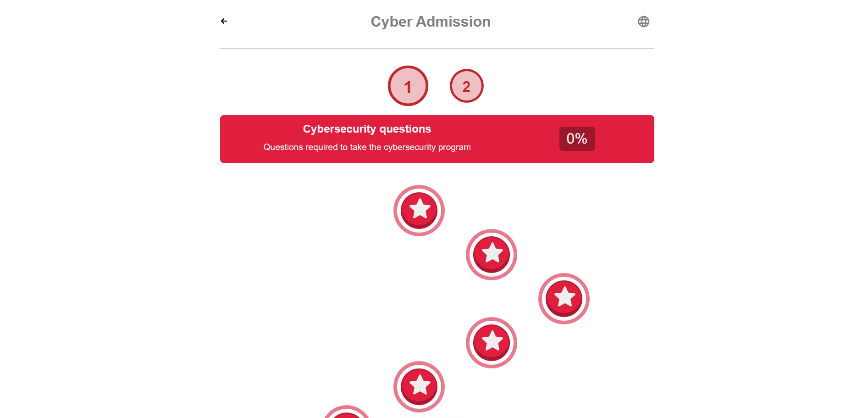Open the rightmost star level button
Image resolution: width=868 pixels, height=418 pixels.
564,299
